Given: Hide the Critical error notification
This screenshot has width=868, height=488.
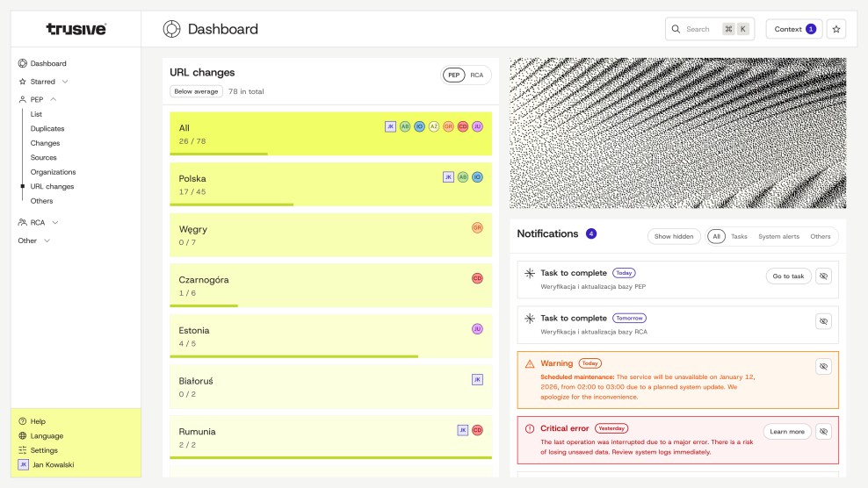Looking at the screenshot, I should (x=823, y=431).
